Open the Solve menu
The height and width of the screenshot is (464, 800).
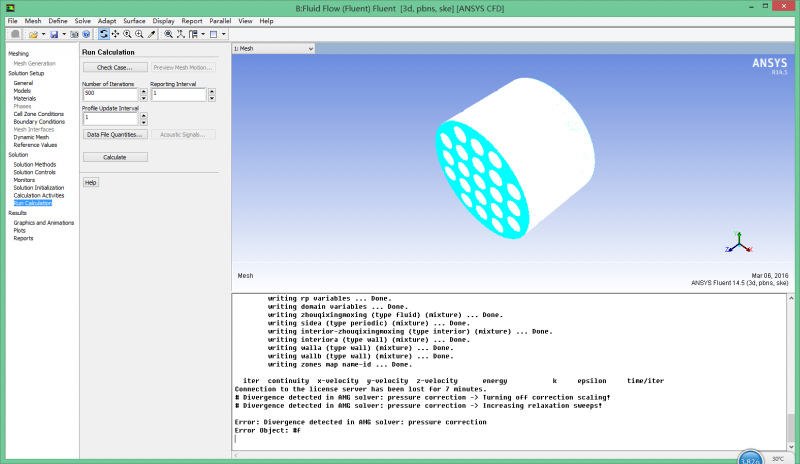coord(82,21)
